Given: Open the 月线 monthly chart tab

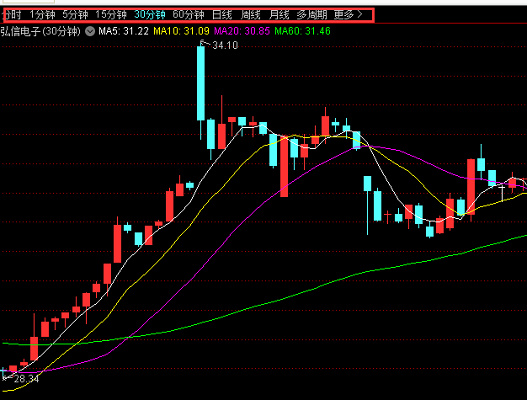Looking at the screenshot, I should pos(279,15).
